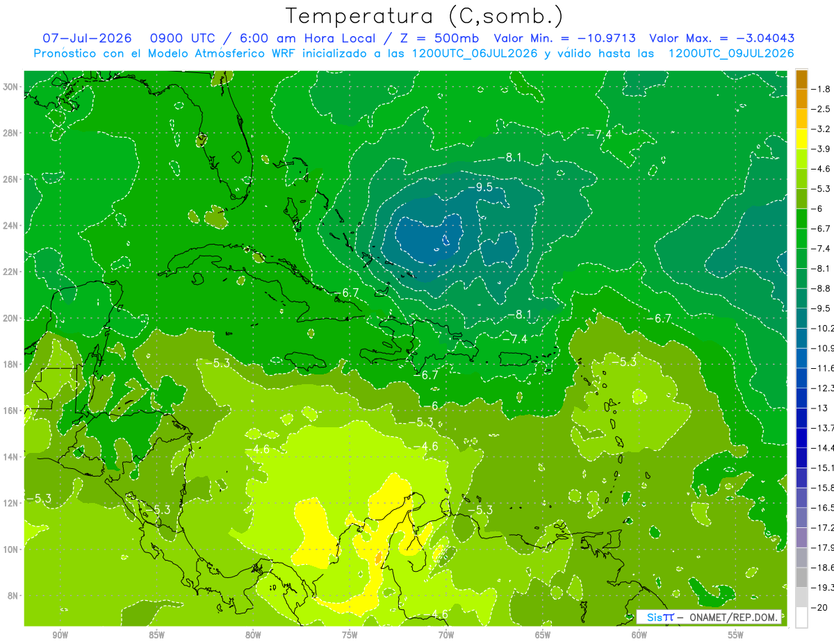
Task: Click the "55W" longitude axis label
Action: click(736, 636)
